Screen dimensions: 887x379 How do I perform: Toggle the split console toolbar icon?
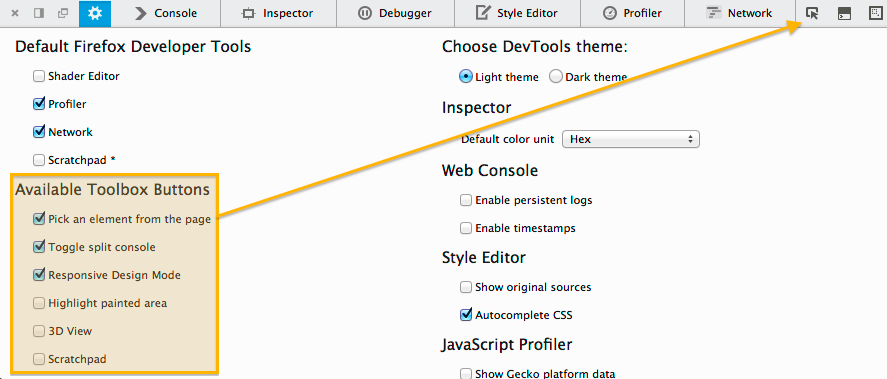(844, 14)
